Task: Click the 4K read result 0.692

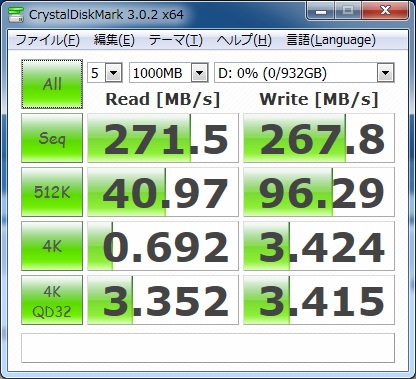Action: [163, 246]
